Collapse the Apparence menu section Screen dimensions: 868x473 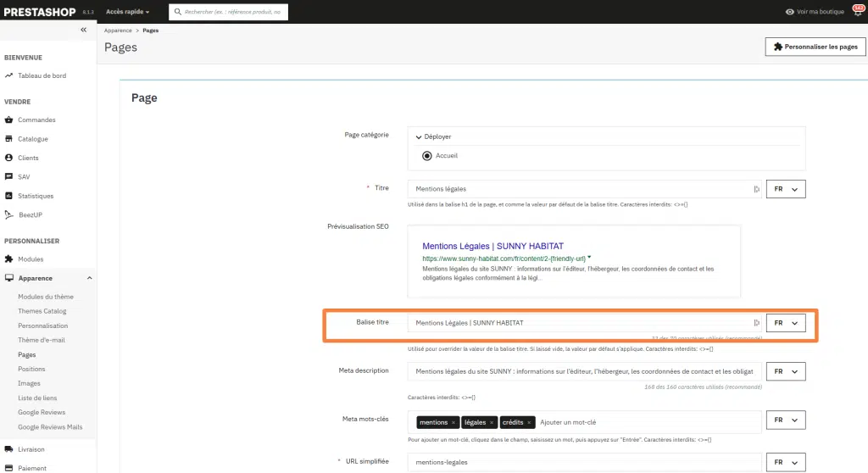89,278
